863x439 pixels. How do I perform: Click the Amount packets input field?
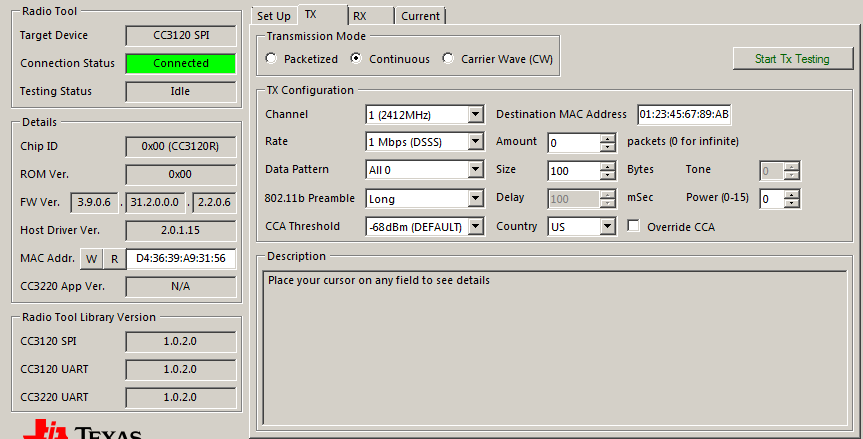573,142
